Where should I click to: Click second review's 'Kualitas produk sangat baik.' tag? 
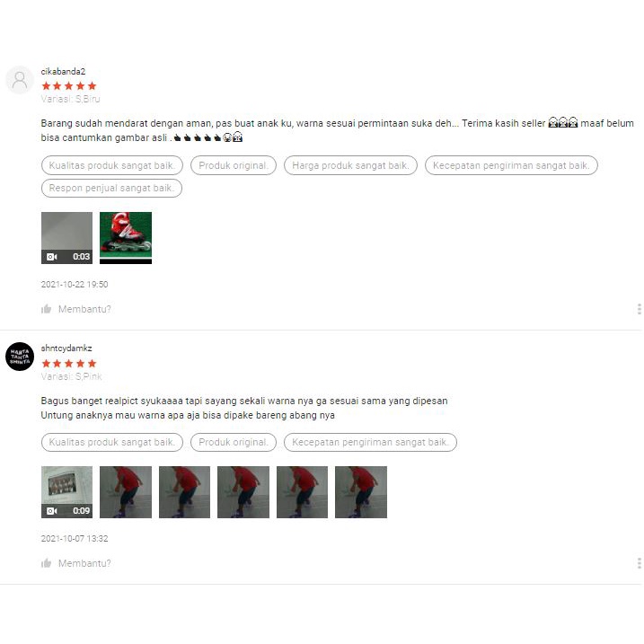tap(112, 442)
